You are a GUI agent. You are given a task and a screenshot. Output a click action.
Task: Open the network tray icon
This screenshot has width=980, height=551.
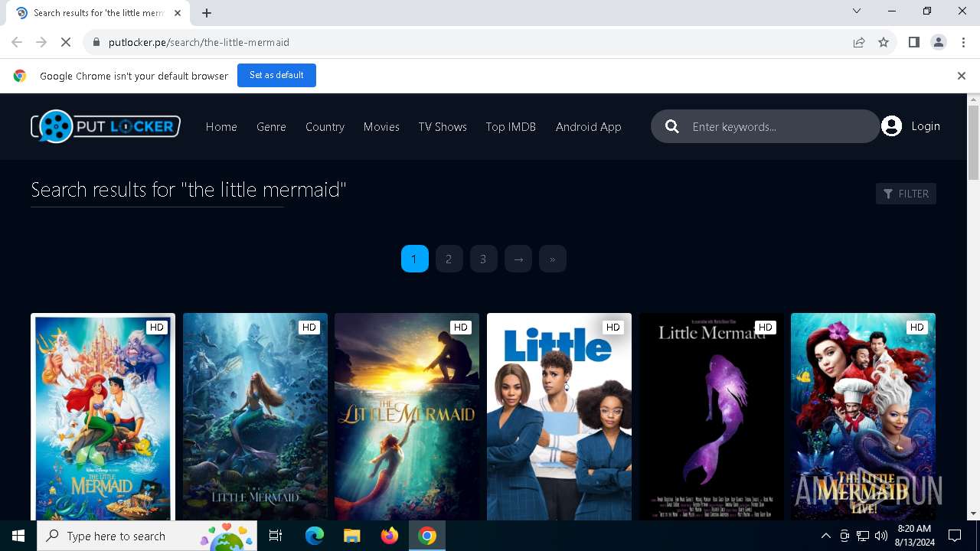pos(863,536)
